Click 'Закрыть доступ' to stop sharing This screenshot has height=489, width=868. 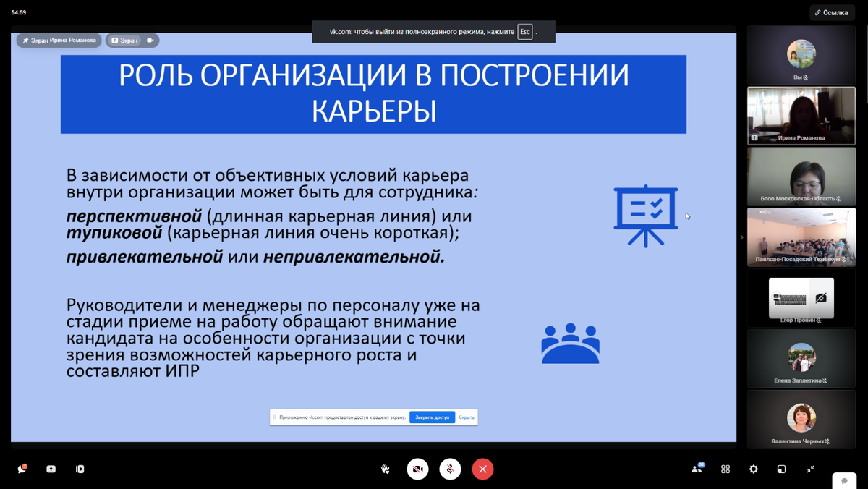[432, 417]
